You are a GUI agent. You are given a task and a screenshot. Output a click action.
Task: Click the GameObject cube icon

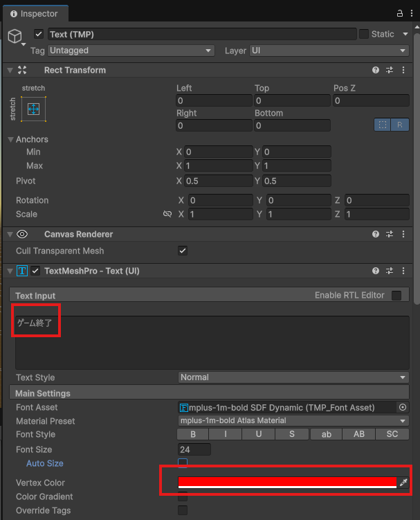click(15, 36)
